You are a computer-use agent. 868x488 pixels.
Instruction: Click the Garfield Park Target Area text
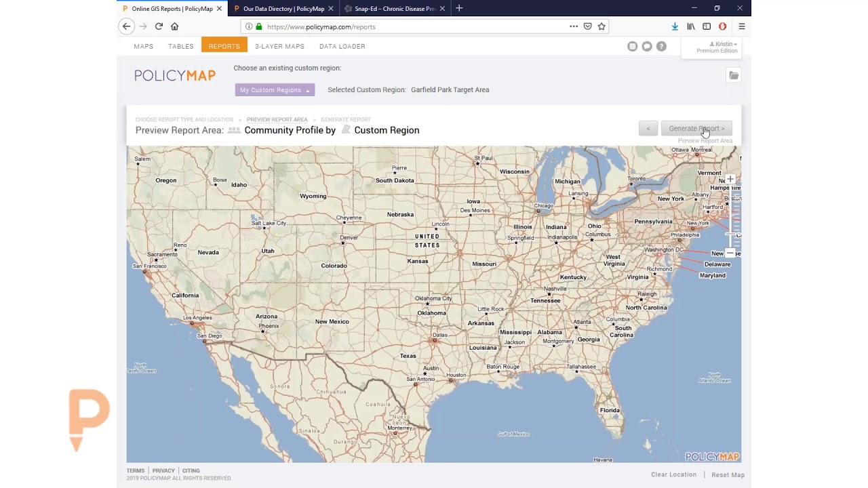click(x=450, y=89)
